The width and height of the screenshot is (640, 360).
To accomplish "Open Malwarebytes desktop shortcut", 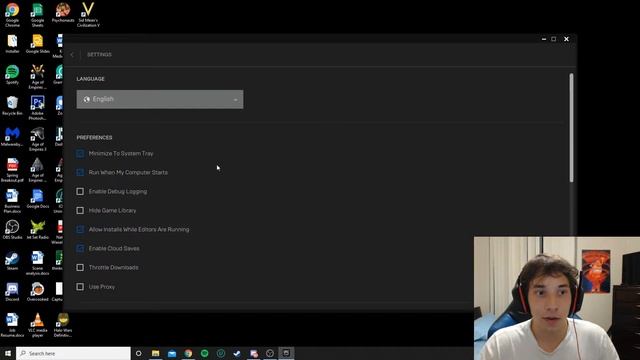I will (12, 137).
